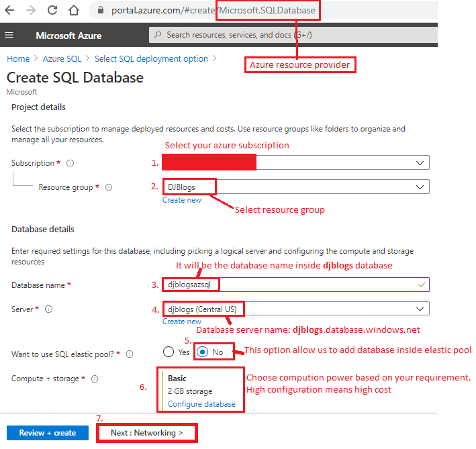Click the Database details heading

click(x=43, y=229)
